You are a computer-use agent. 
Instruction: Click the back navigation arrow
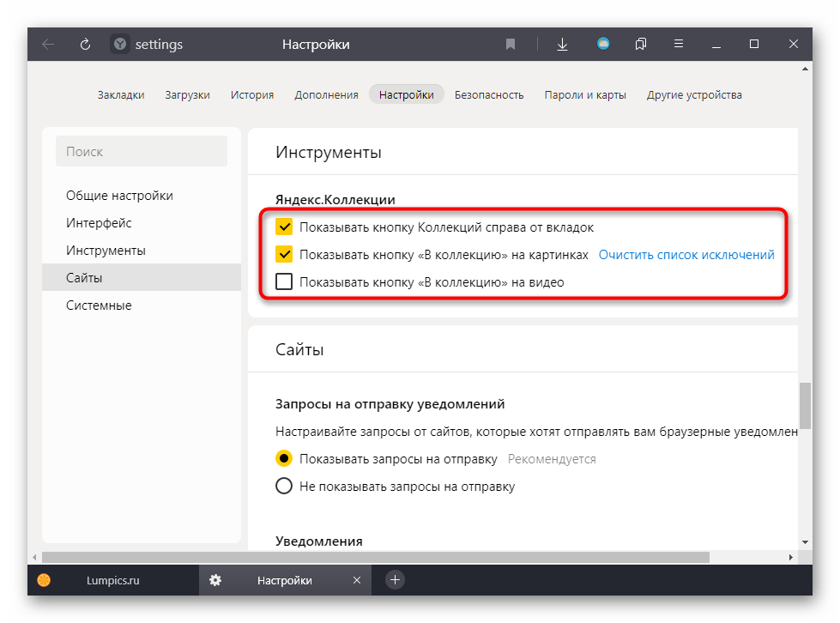48,45
